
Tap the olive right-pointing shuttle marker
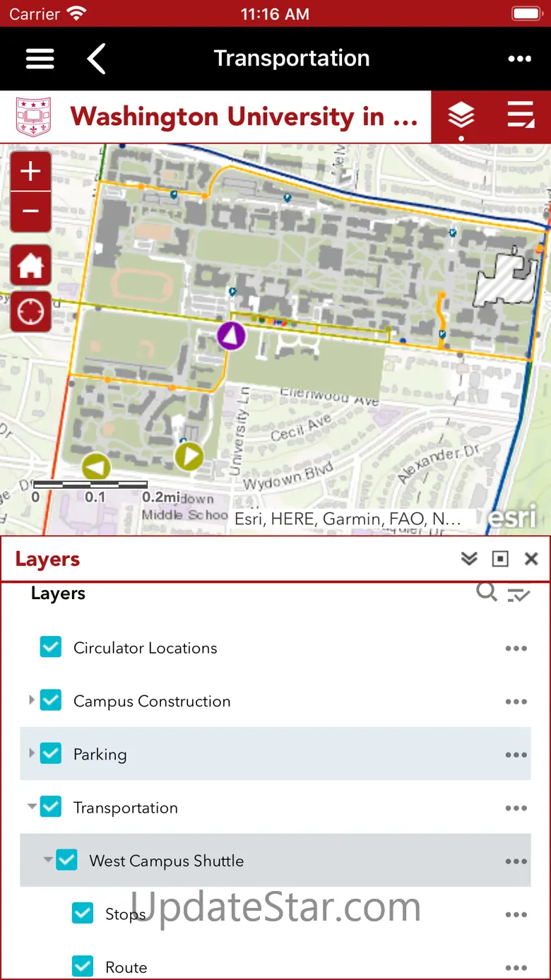(189, 456)
